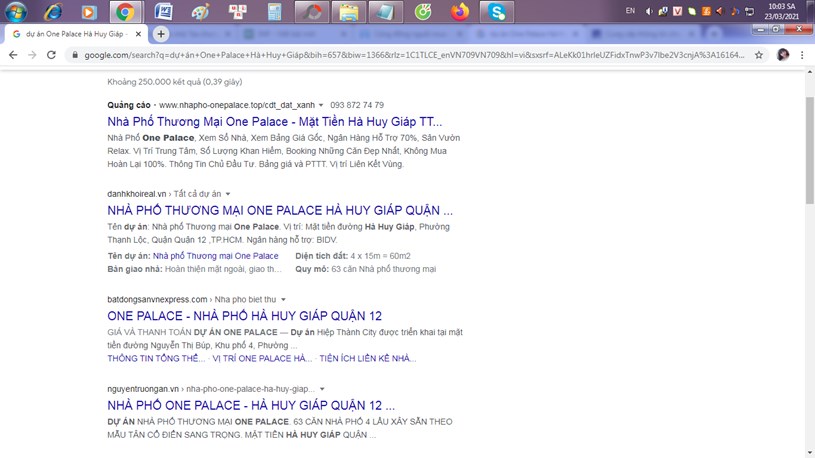Expand the nhapho-onepalace.top ad dropdown arrow
815x458 pixels.
click(321, 105)
